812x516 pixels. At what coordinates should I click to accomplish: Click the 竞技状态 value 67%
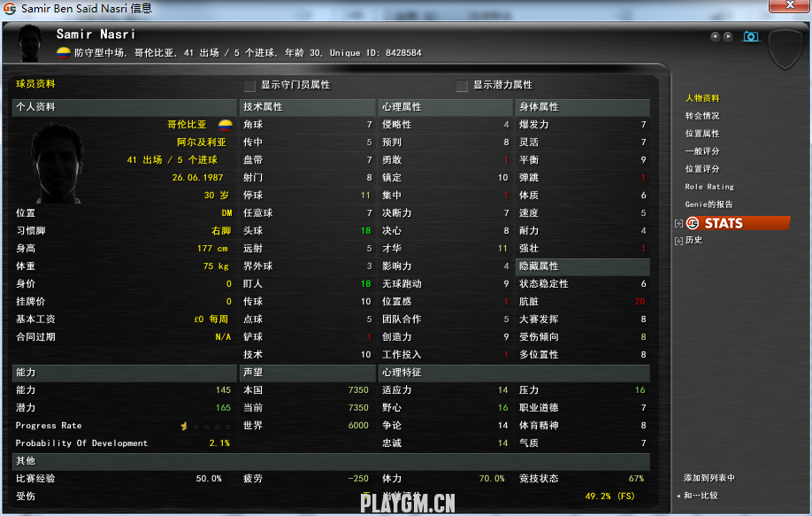tap(637, 479)
